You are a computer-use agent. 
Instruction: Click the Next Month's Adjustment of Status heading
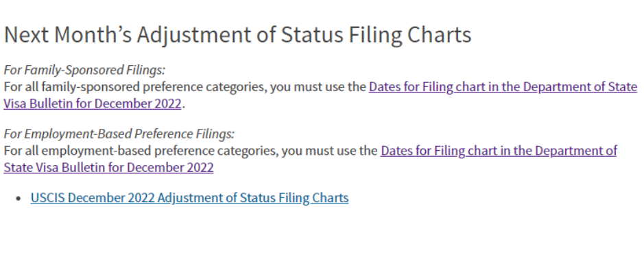[x=237, y=35]
